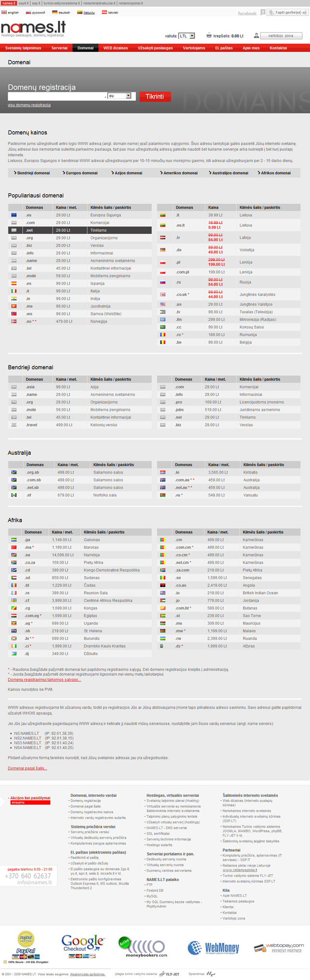Image resolution: width=310 pixels, height=980 pixels.
Task: Click the EU flag in the .eu row
Action: coord(14,215)
